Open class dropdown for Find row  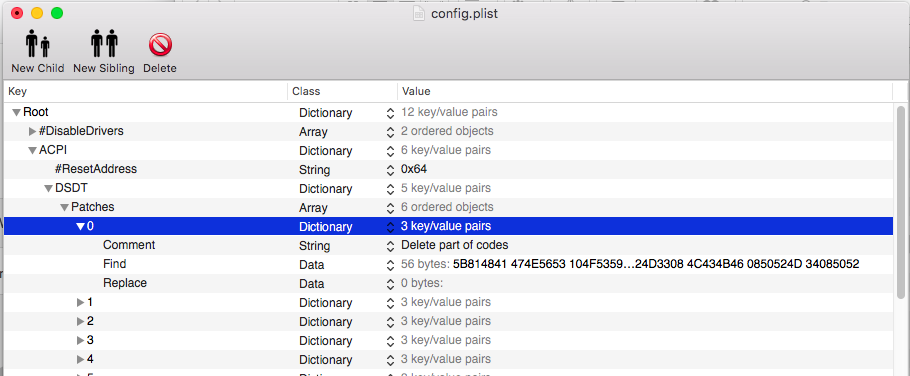click(x=390, y=265)
